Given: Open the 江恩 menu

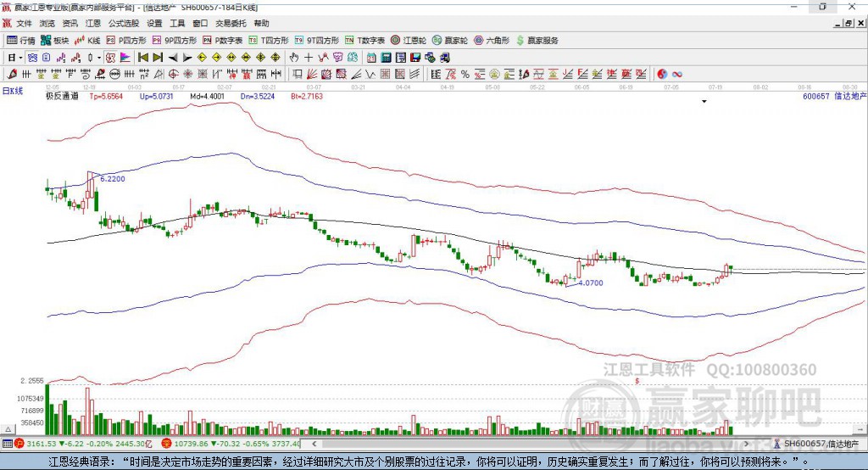Looking at the screenshot, I should click(93, 23).
